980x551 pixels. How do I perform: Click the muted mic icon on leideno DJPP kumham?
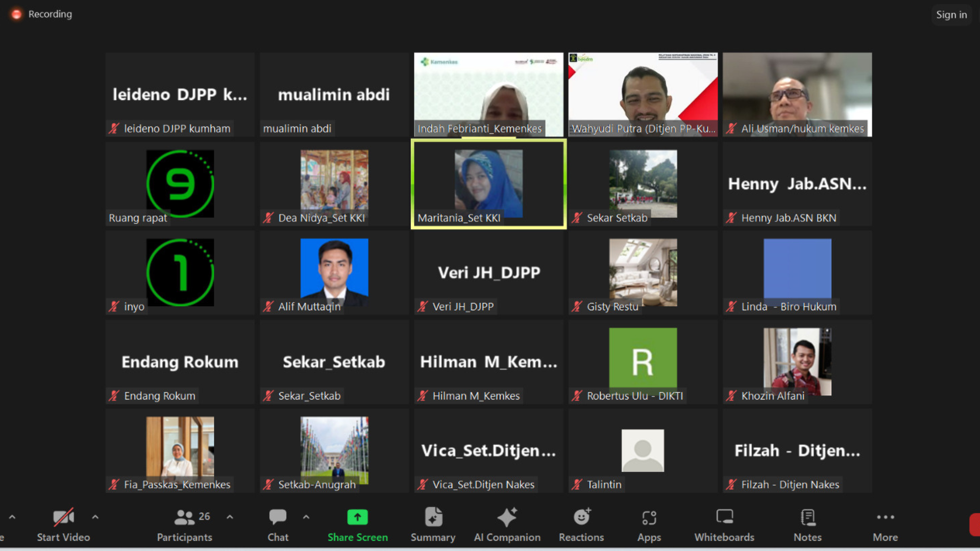pos(114,129)
